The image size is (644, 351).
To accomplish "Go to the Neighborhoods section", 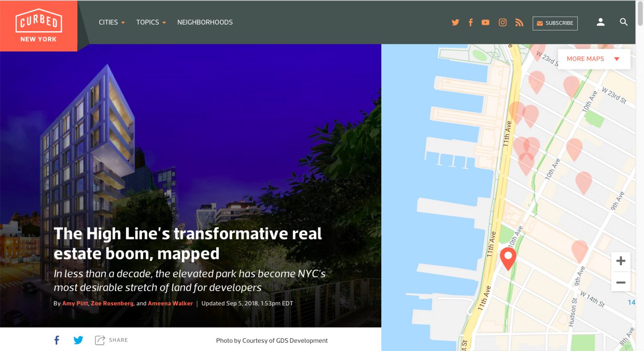I will tap(205, 22).
